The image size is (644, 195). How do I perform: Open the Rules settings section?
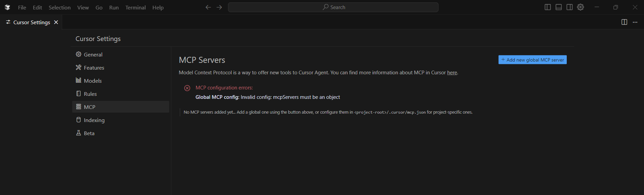[121, 94]
